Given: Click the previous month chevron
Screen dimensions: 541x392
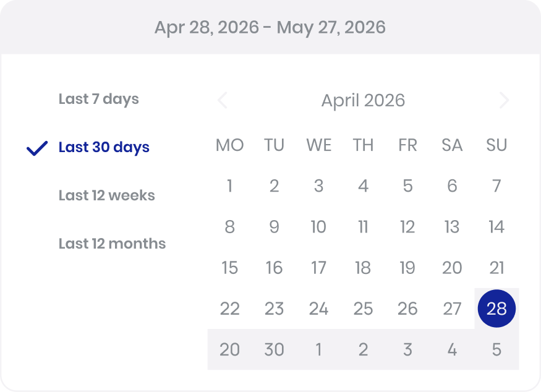Looking at the screenshot, I should [x=222, y=100].
